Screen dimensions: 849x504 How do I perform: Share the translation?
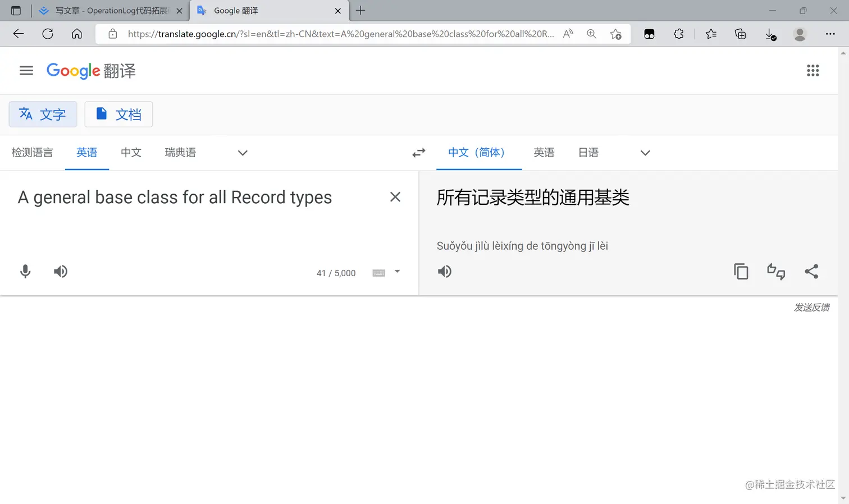(811, 272)
